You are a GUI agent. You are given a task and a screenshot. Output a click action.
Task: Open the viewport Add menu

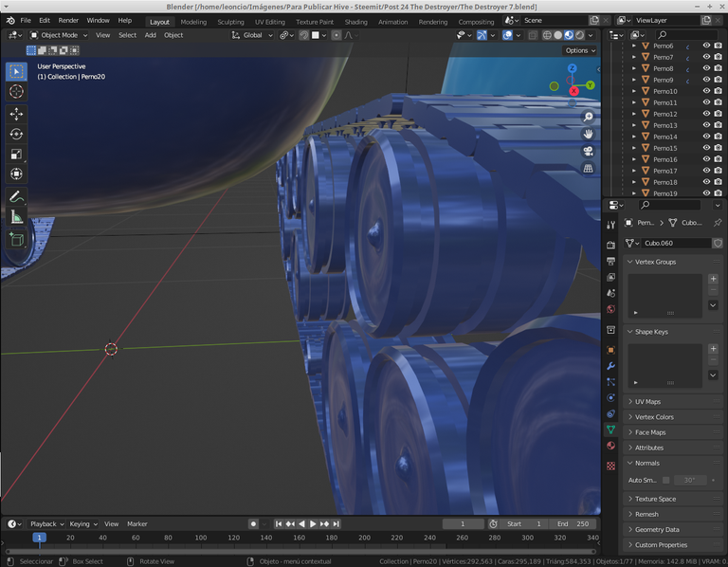click(150, 35)
